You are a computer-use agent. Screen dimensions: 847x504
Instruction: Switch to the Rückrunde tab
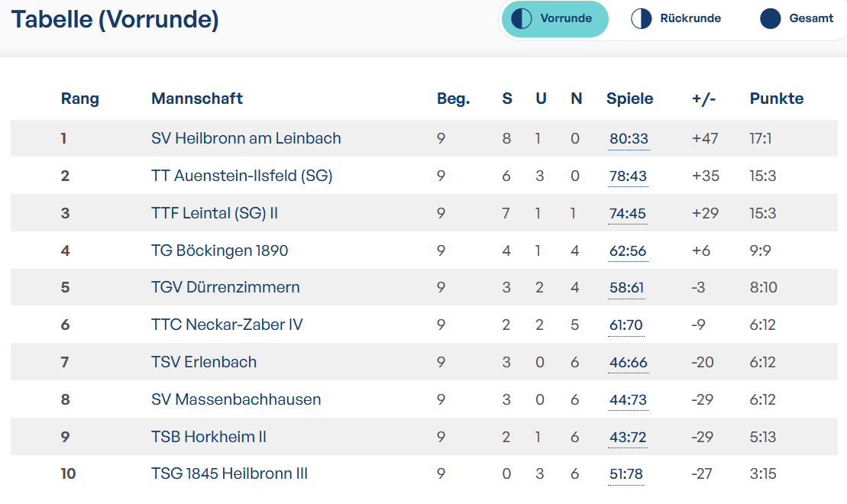676,19
